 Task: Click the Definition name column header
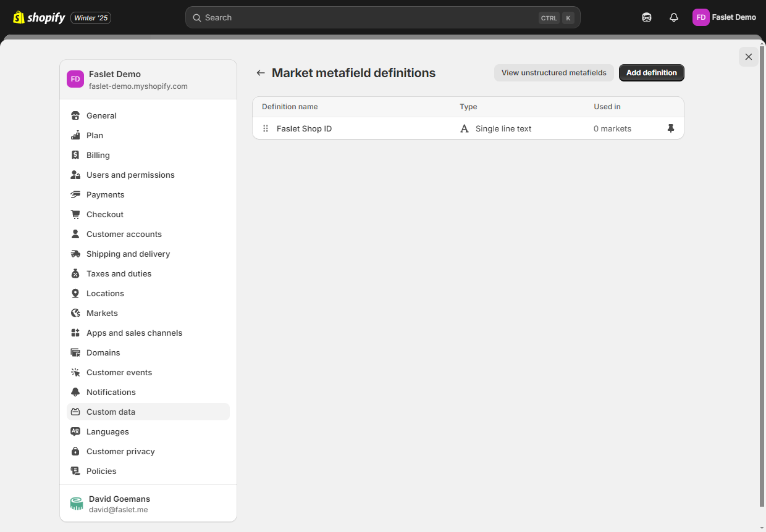click(x=290, y=107)
